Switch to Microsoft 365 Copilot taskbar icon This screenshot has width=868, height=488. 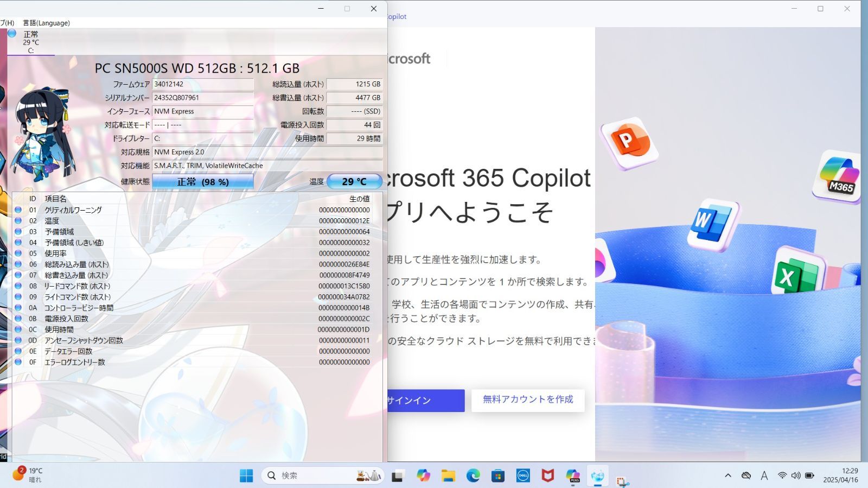[573, 476]
